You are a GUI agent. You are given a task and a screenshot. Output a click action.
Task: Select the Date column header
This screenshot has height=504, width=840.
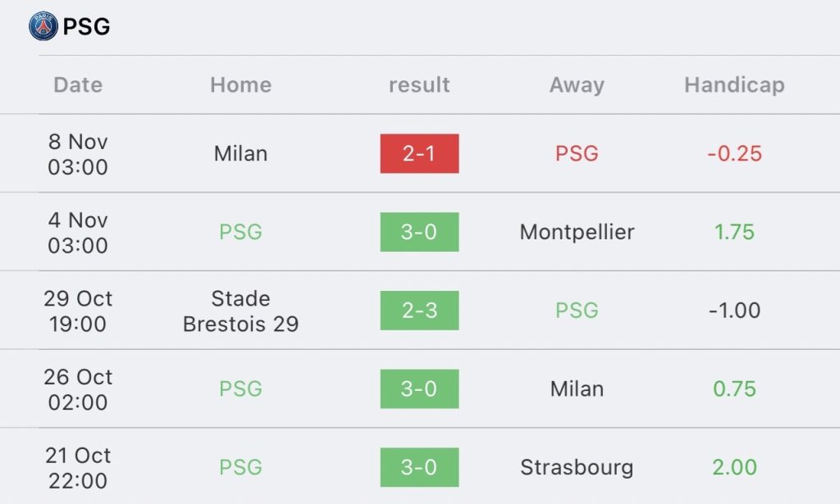(78, 84)
